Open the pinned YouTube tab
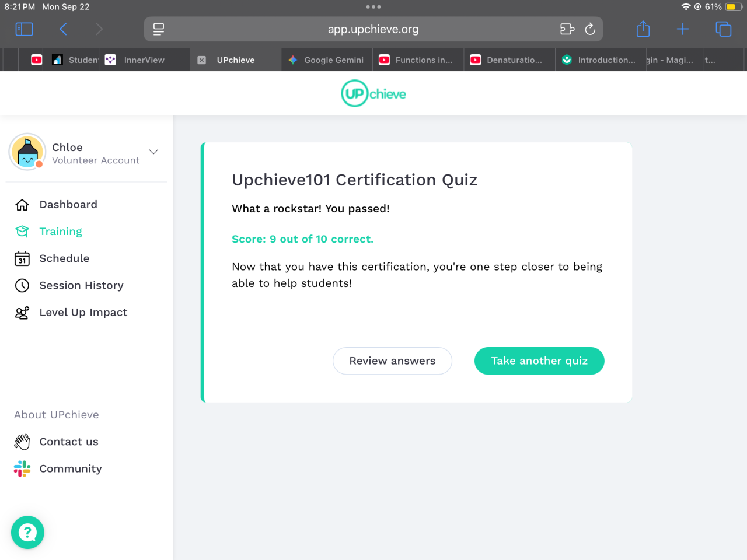 click(x=37, y=60)
